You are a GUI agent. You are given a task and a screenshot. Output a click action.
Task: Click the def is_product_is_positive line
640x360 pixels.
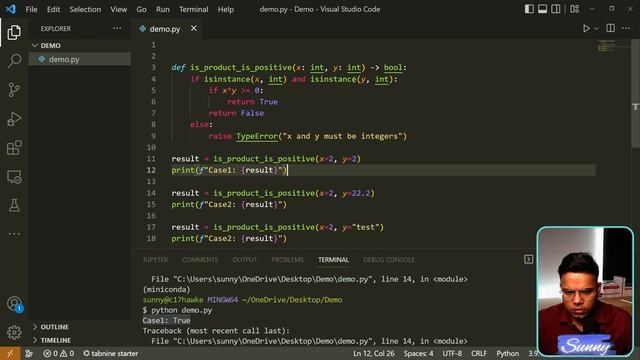click(x=289, y=67)
